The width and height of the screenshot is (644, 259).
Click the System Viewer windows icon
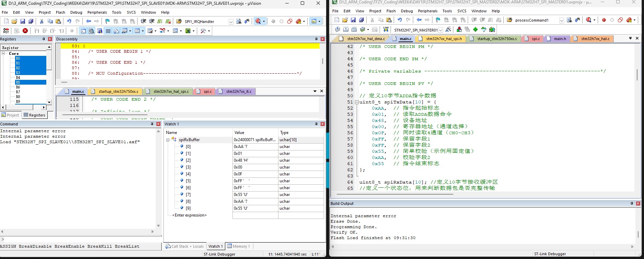point(188,31)
